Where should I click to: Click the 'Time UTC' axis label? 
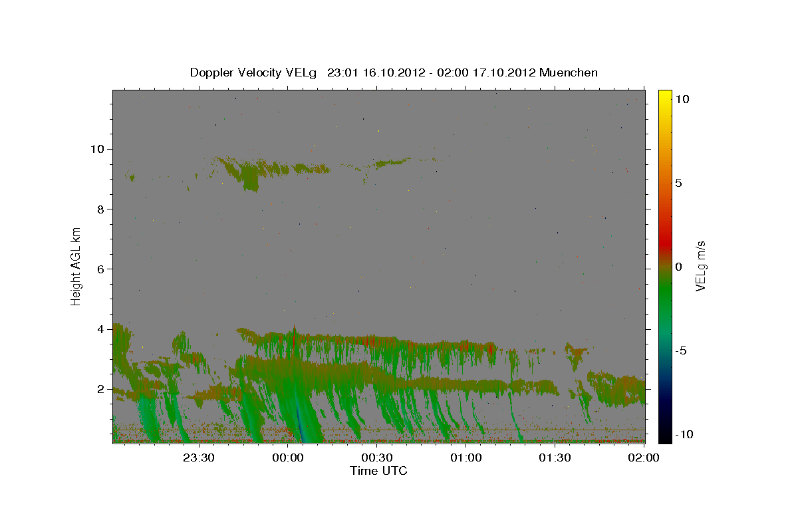pyautogui.click(x=378, y=471)
